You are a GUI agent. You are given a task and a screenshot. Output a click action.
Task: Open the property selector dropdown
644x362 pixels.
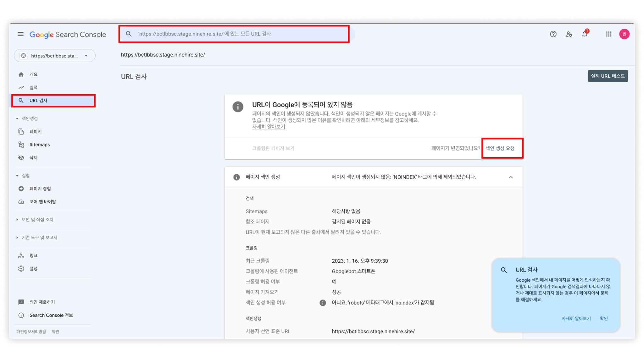coord(55,56)
